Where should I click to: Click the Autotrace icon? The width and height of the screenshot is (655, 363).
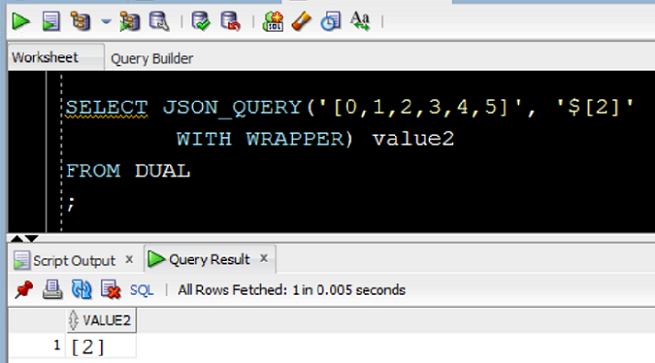pyautogui.click(x=129, y=21)
